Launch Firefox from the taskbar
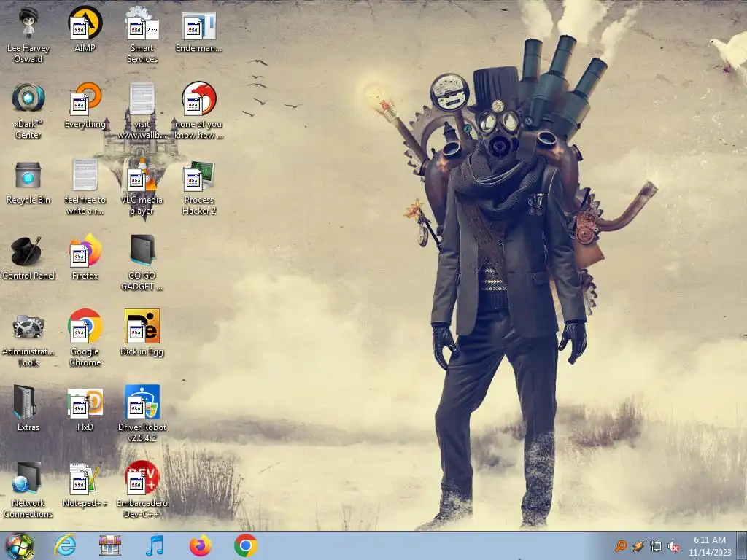Image resolution: width=747 pixels, height=560 pixels. pyautogui.click(x=200, y=545)
